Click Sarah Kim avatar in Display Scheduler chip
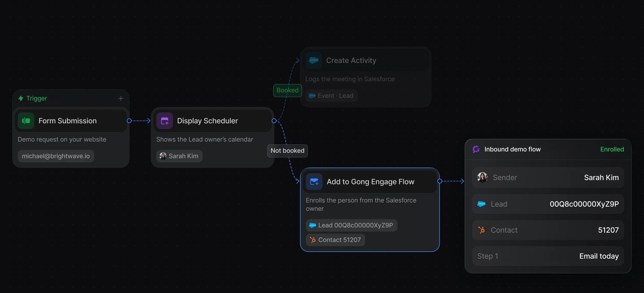This screenshot has width=644, height=293. pos(163,156)
